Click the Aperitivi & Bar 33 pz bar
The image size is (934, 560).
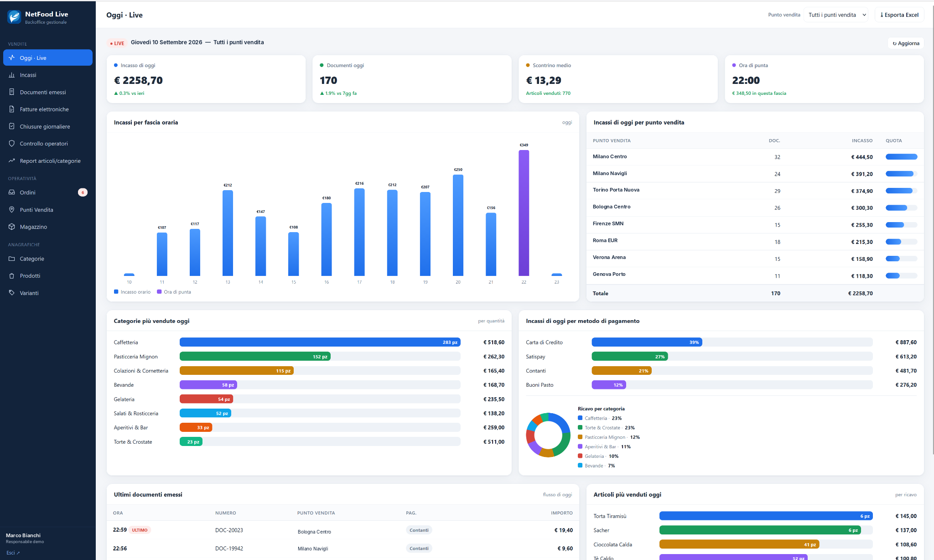pyautogui.click(x=196, y=427)
